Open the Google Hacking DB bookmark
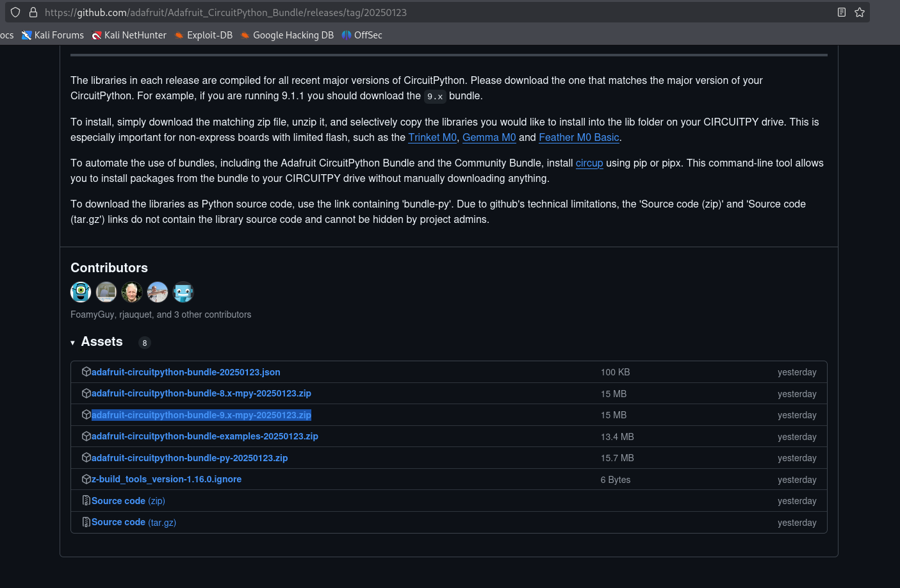 [x=287, y=35]
